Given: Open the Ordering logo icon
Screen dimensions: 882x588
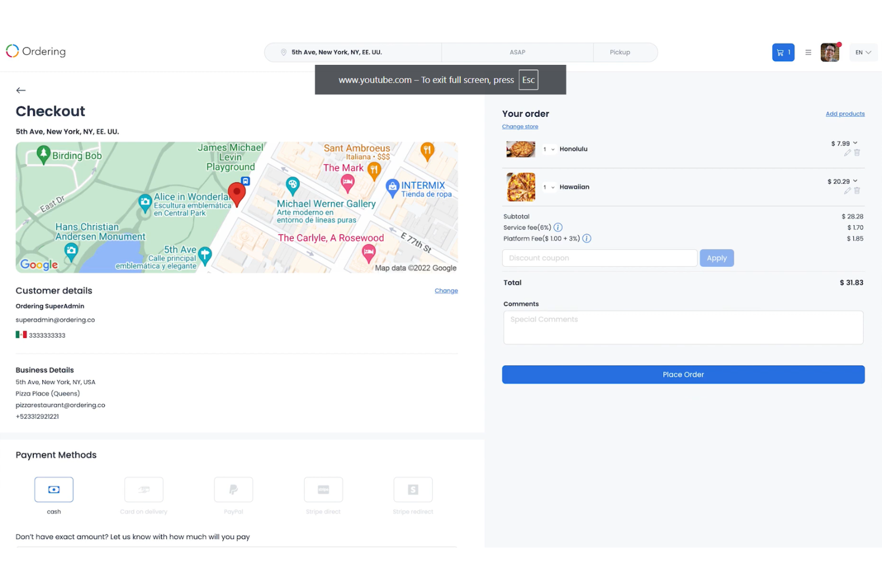Looking at the screenshot, I should 11,51.
